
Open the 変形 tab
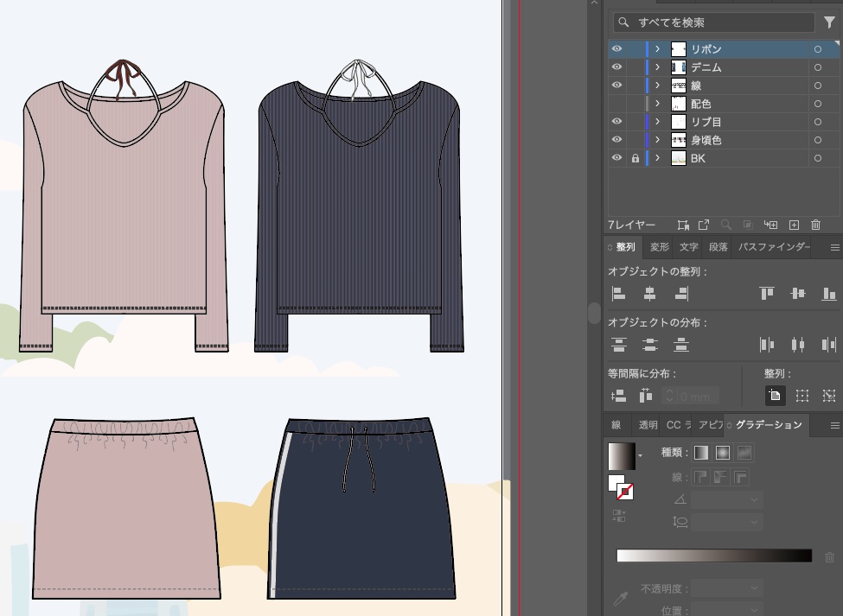(659, 247)
